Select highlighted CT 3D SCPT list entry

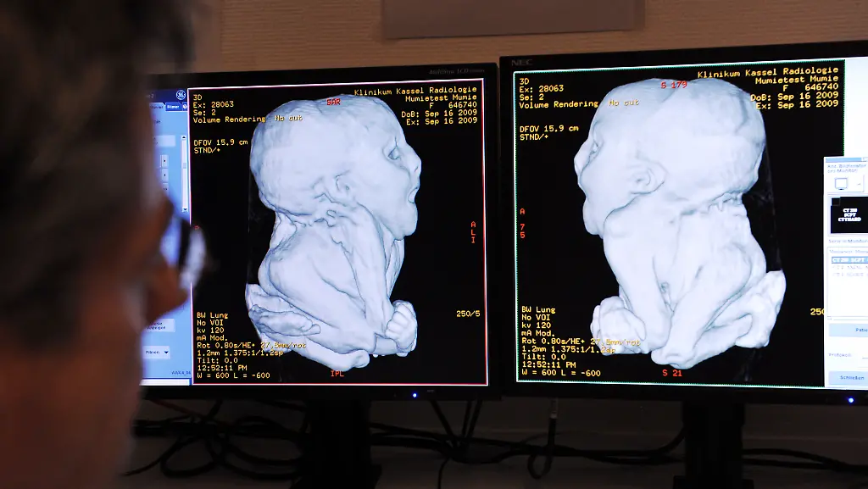click(849, 260)
